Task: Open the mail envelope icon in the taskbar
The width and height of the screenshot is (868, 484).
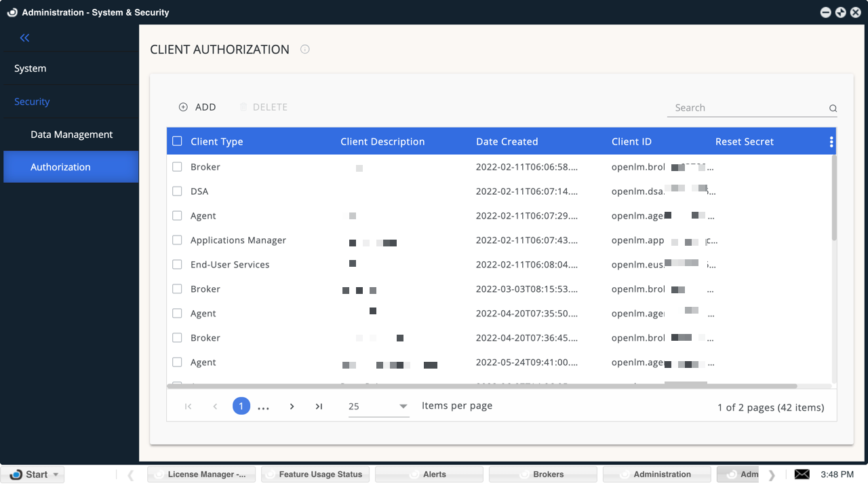Action: (802, 473)
